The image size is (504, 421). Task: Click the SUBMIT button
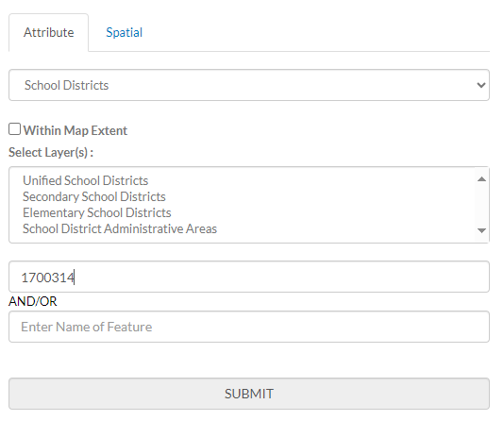tap(249, 394)
